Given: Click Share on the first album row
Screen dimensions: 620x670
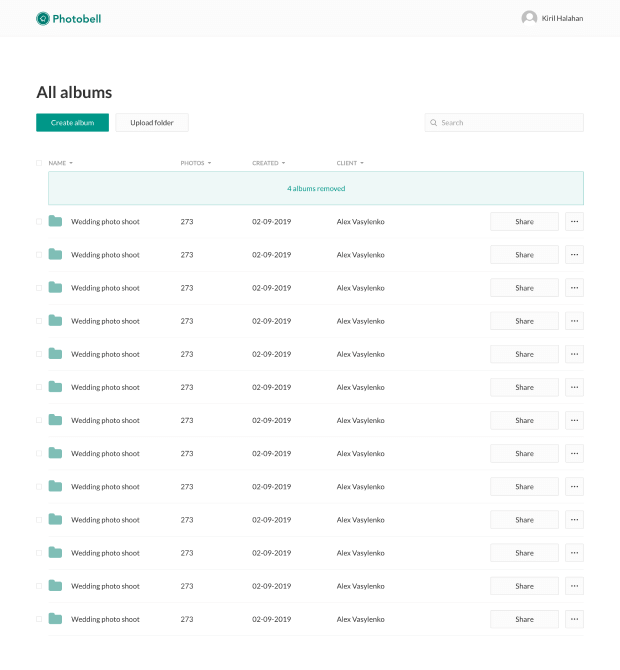Looking at the screenshot, I should 524,221.
